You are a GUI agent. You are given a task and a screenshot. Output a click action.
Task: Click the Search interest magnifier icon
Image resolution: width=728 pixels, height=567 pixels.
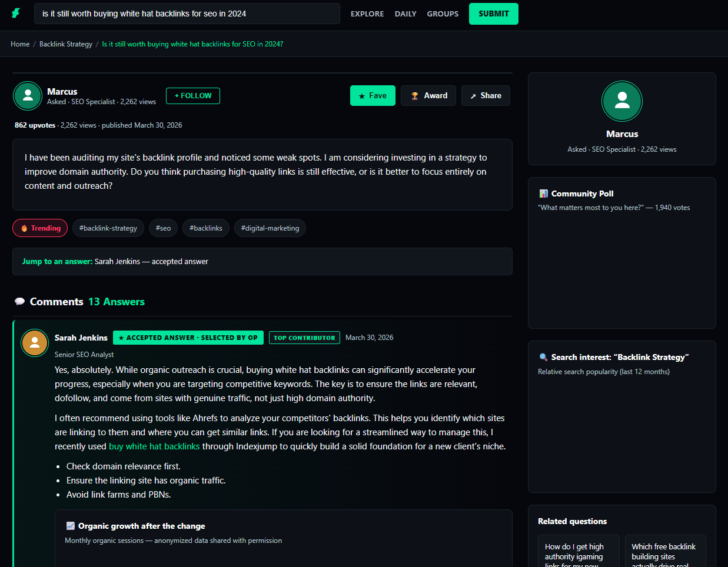(544, 357)
